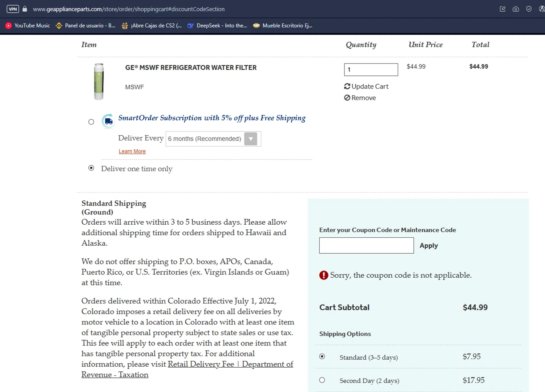Image resolution: width=545 pixels, height=392 pixels.
Task: Click the Shipping Options heading
Action: (345, 334)
